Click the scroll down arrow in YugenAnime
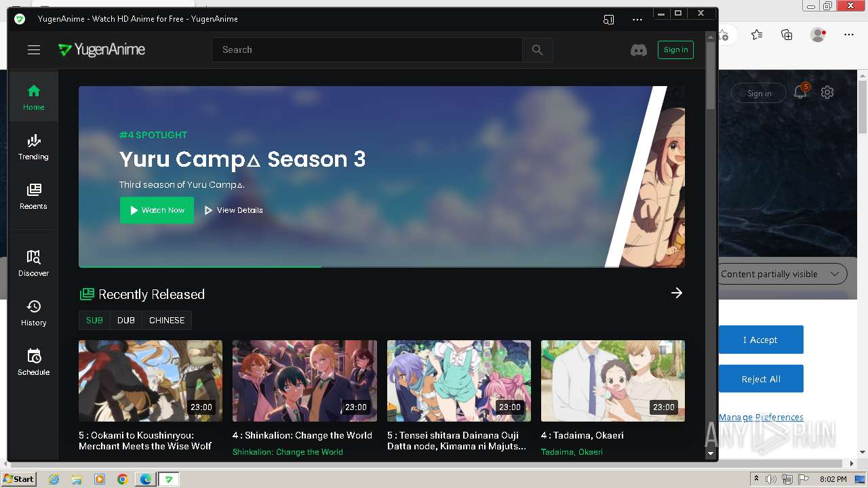Screen dimensions: 868x488 point(711,453)
